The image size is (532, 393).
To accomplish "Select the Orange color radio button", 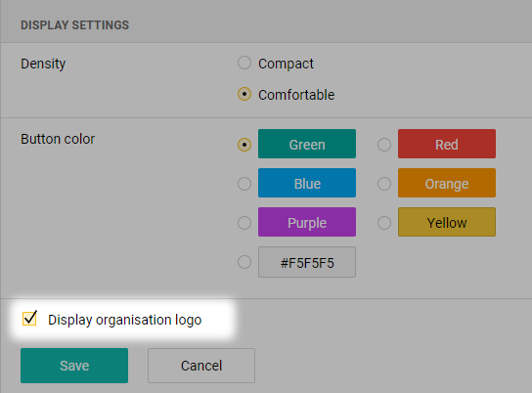I will click(x=384, y=184).
